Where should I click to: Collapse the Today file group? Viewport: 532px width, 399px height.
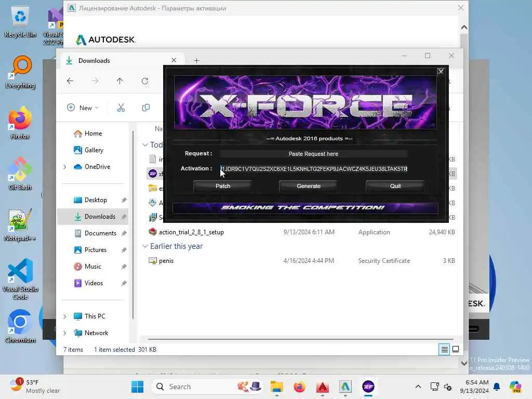point(145,145)
